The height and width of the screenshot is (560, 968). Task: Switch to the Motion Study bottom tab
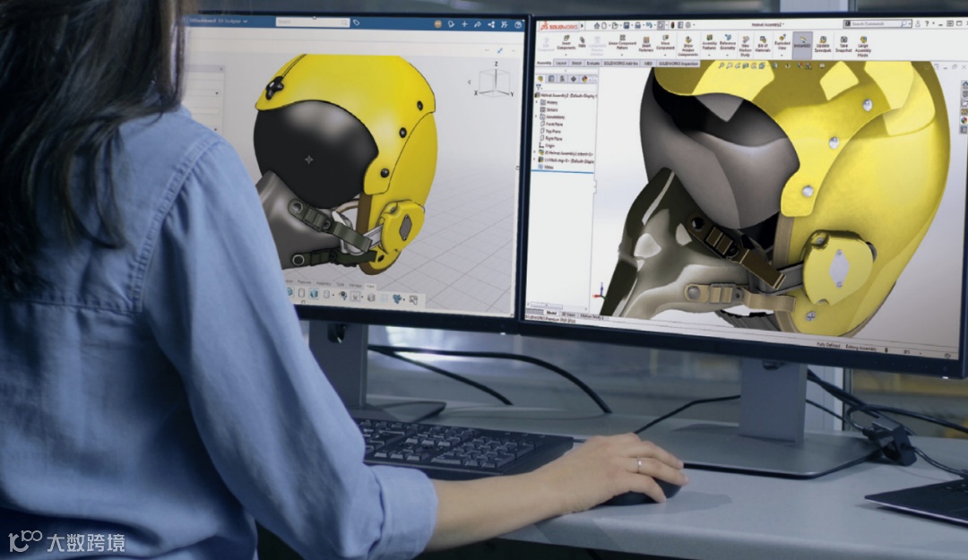pyautogui.click(x=592, y=316)
